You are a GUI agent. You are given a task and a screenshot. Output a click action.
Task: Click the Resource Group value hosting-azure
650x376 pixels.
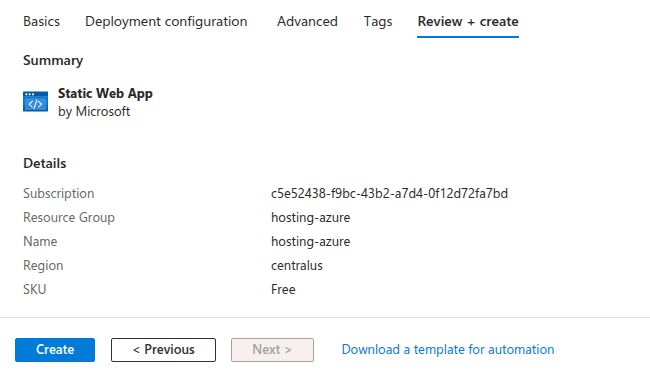point(310,218)
